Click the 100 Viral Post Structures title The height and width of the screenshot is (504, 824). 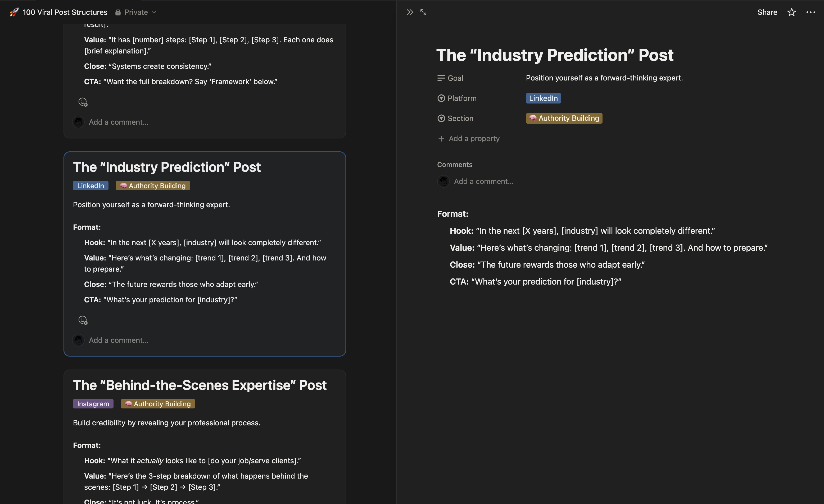pos(65,12)
